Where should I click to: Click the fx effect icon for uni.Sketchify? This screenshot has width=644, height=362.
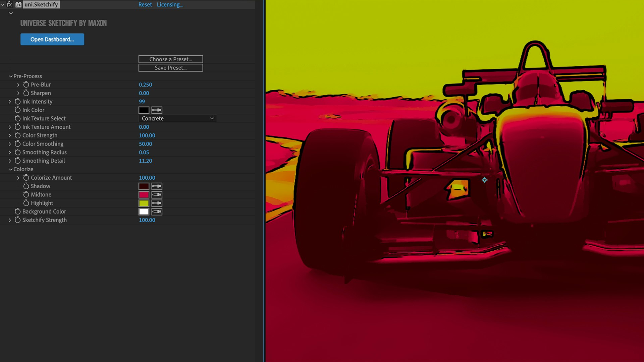click(x=9, y=5)
